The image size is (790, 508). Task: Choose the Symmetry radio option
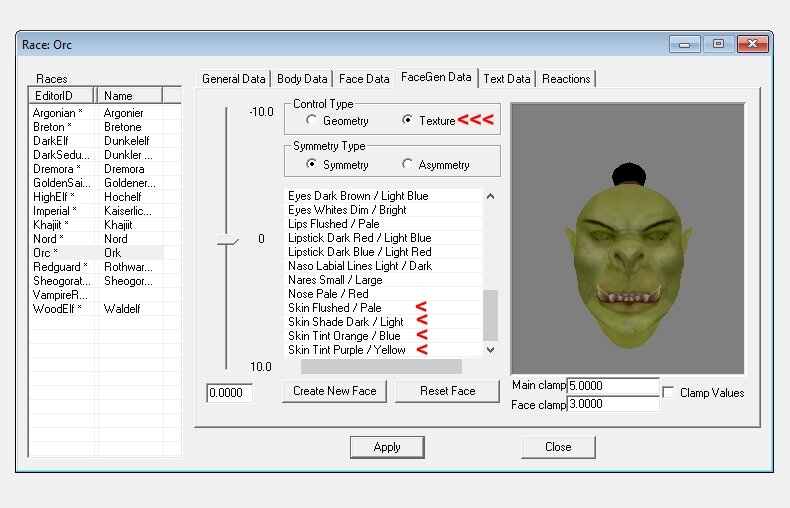coord(311,164)
